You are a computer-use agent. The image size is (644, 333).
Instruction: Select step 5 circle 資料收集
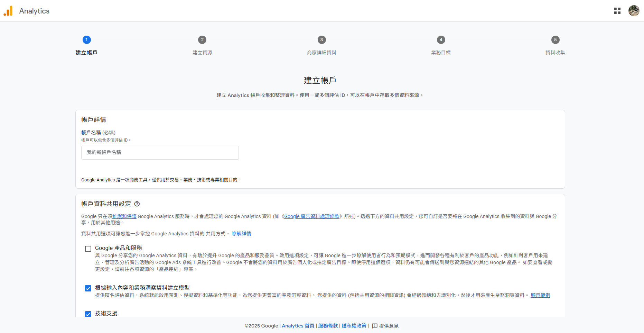pyautogui.click(x=555, y=40)
